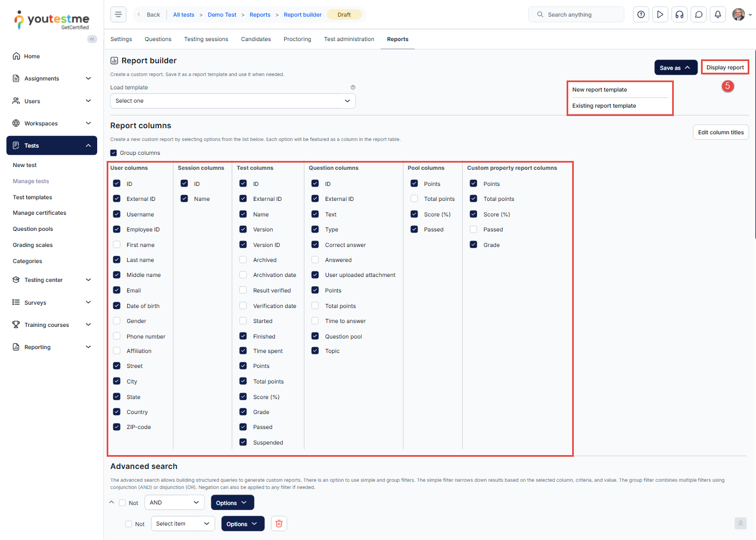
Task: Open the chat bubble icon
Action: [x=699, y=14]
